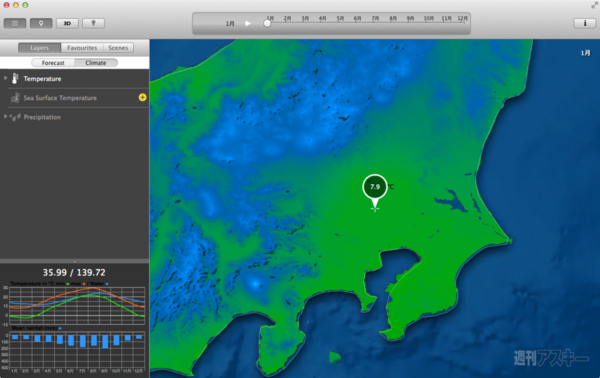Click the Precipitation rain icon
Screen dimensions: 600x378
[15, 117]
